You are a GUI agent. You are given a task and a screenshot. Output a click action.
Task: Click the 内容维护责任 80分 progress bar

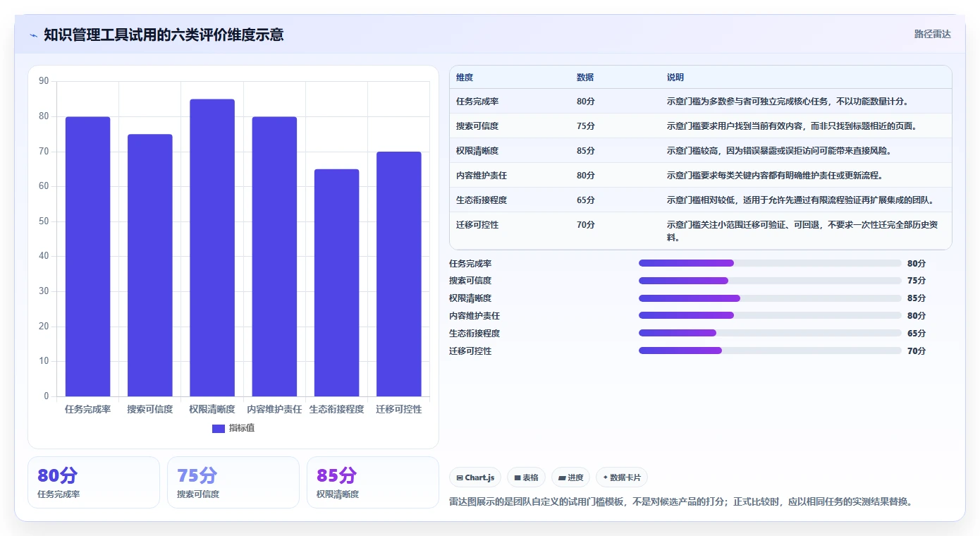tap(770, 315)
